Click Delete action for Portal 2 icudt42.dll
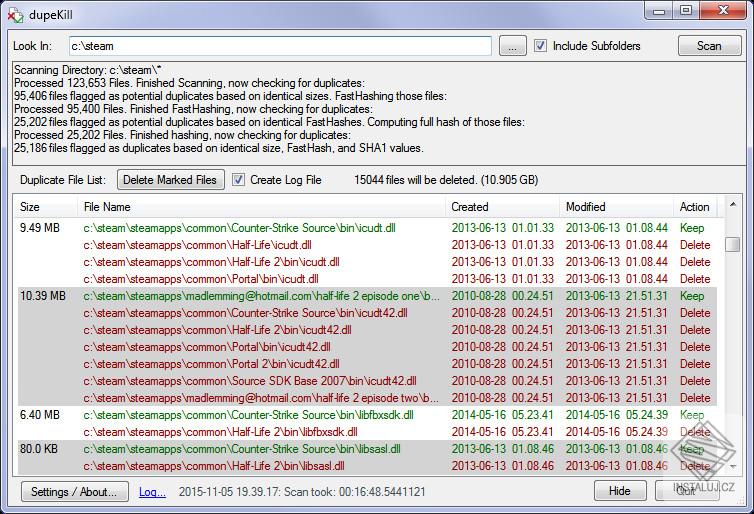754x514 pixels. (695, 364)
